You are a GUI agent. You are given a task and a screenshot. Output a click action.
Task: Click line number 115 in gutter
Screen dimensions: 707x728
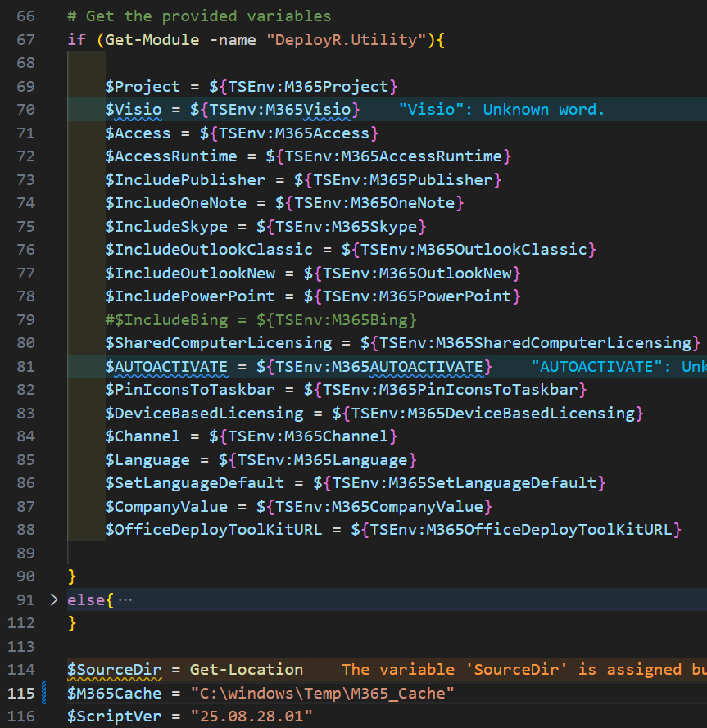point(21,693)
